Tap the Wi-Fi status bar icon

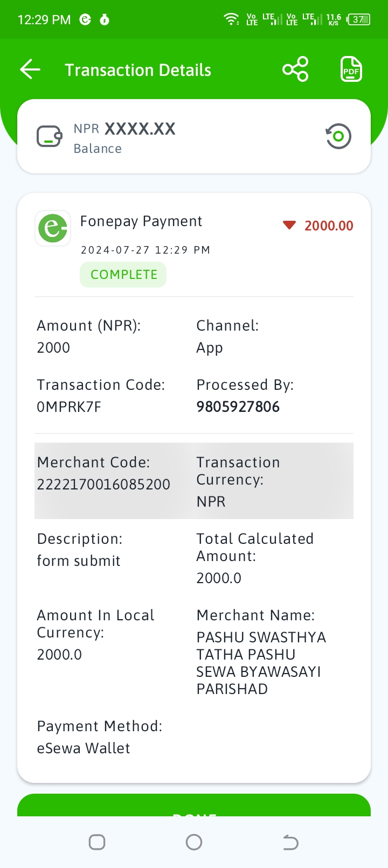(x=232, y=19)
